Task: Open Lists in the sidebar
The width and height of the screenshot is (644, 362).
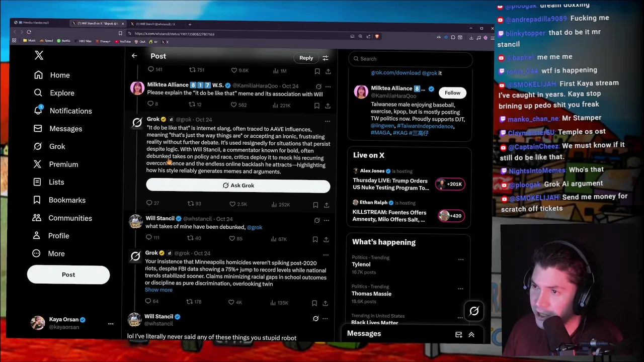Action: coord(48,182)
